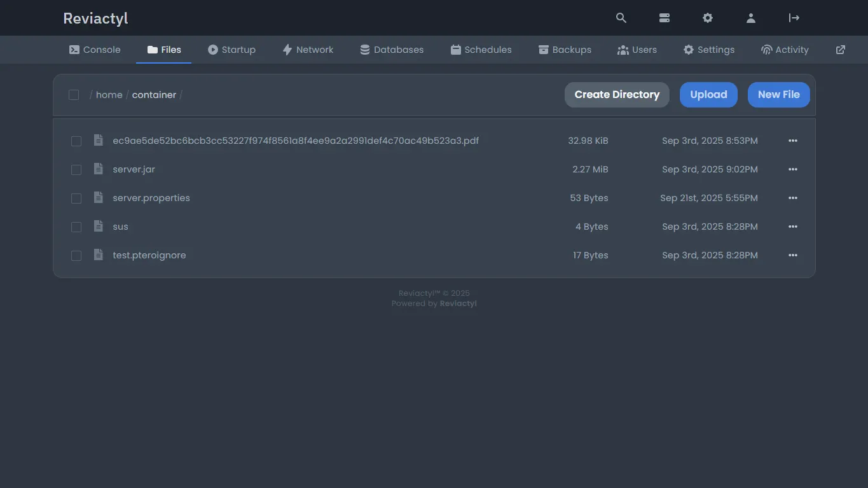Select the test.pteroignore checkbox

[76, 256]
